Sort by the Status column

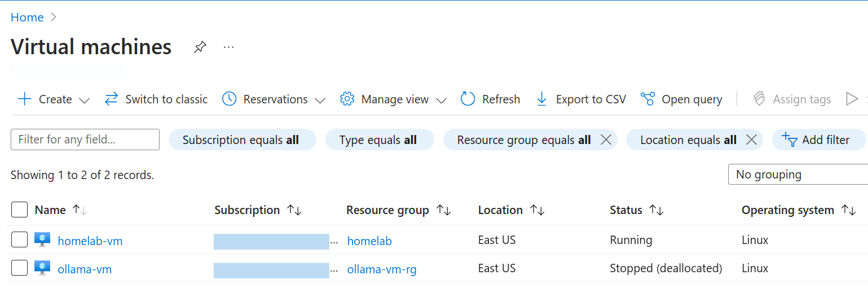coord(637,210)
